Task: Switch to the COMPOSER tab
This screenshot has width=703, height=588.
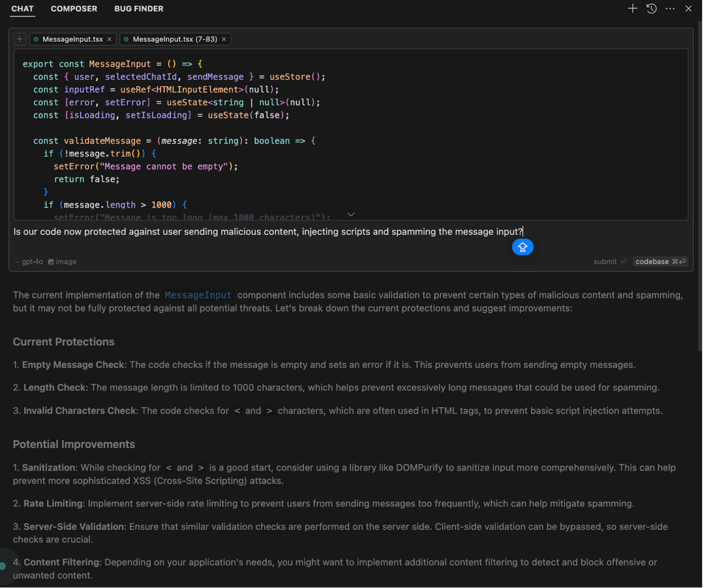Action: click(74, 9)
